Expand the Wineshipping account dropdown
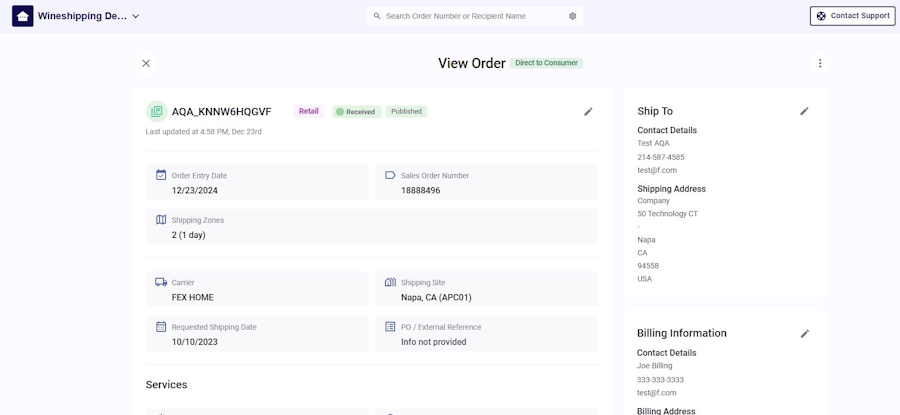 (x=136, y=16)
